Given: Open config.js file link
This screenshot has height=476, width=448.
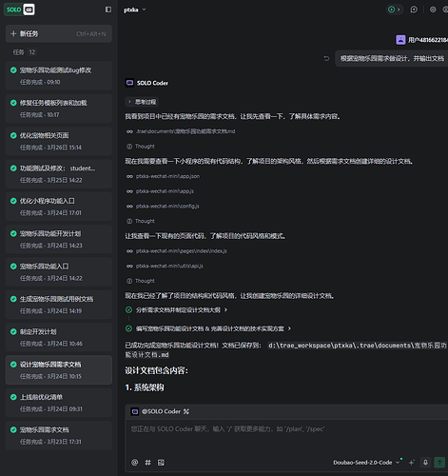Looking at the screenshot, I should click(x=167, y=206).
